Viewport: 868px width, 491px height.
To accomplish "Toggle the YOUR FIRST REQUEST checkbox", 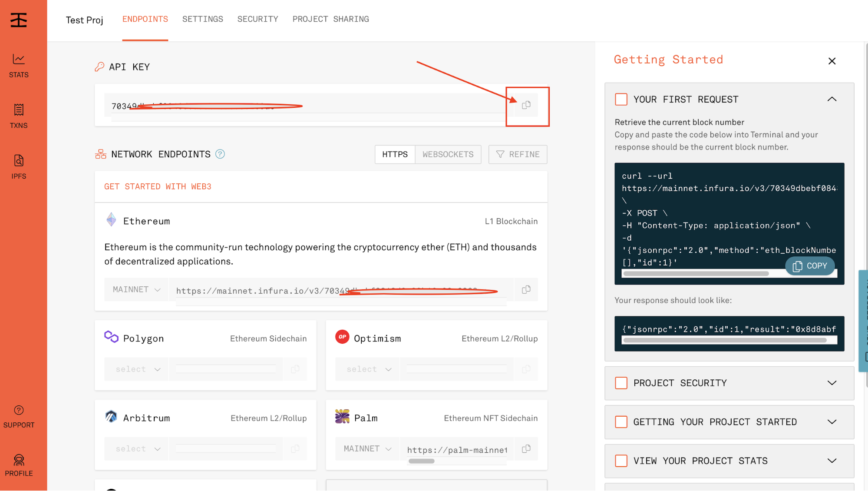I will [620, 99].
